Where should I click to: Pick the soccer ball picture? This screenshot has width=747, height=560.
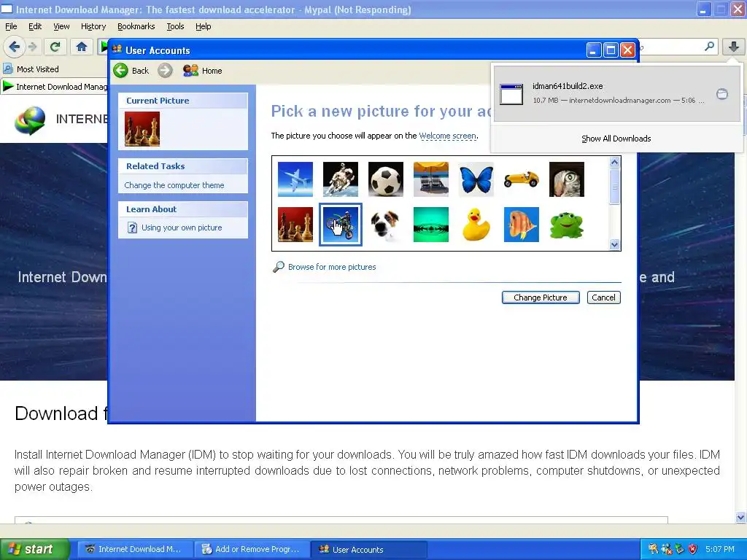pyautogui.click(x=385, y=179)
